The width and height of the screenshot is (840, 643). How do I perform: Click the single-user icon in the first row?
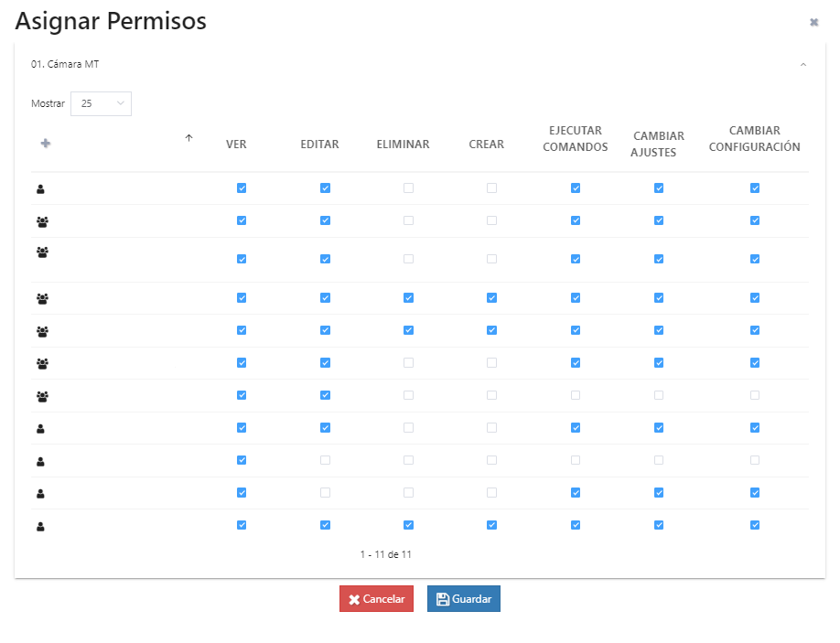click(x=40, y=189)
